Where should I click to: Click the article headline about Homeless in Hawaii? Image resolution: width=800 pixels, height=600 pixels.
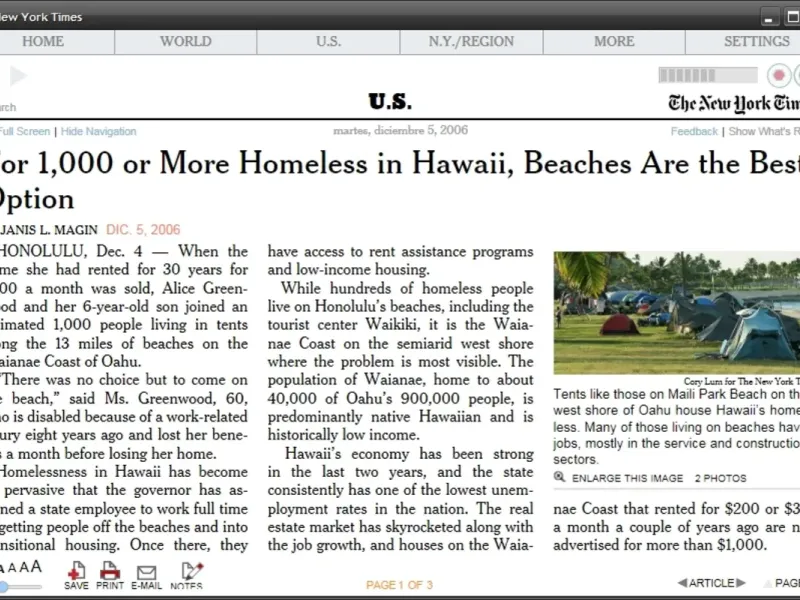400,180
